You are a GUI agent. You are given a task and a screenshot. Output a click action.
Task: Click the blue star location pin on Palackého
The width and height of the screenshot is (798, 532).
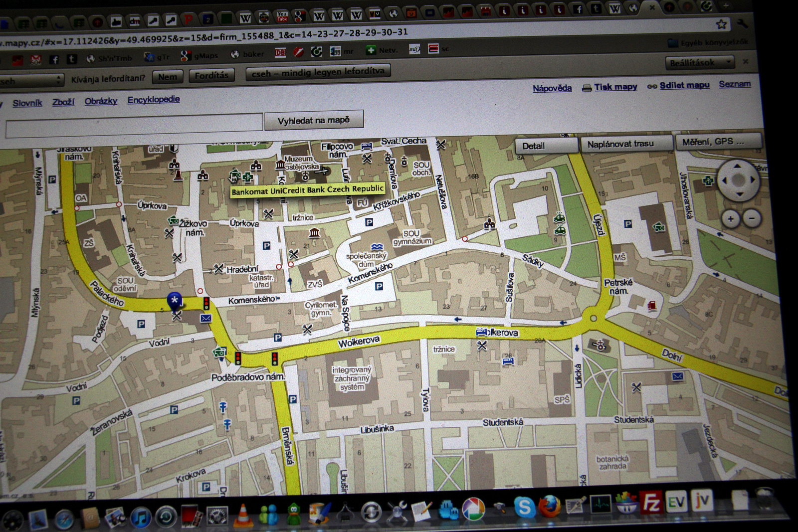(x=174, y=301)
